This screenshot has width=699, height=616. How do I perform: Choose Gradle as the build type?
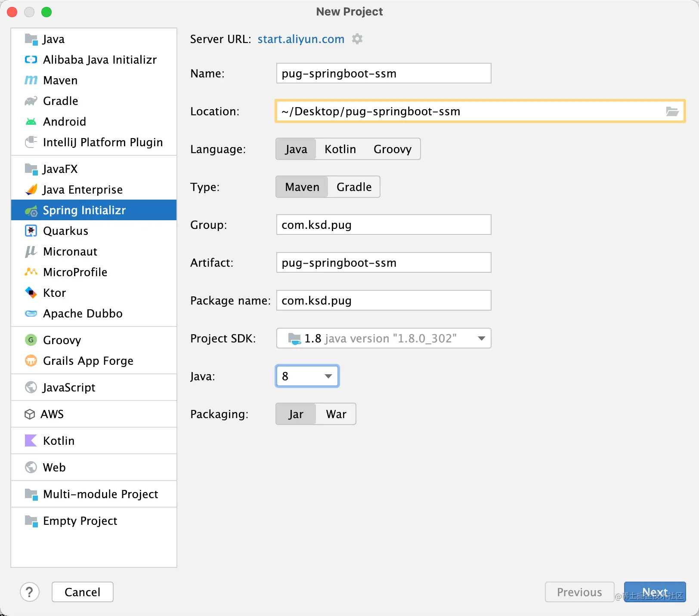tap(354, 187)
